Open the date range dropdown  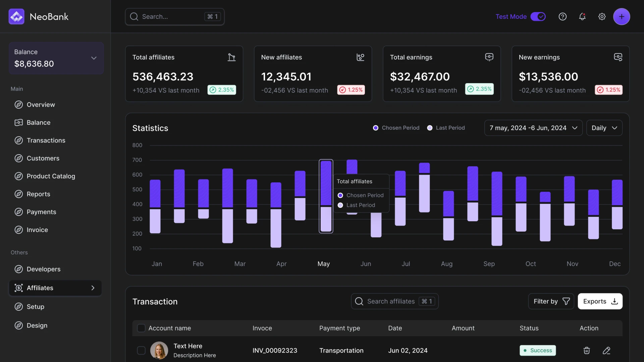(533, 128)
